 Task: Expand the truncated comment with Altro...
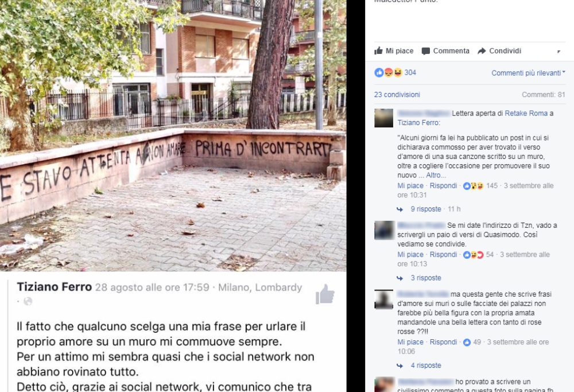(x=436, y=175)
